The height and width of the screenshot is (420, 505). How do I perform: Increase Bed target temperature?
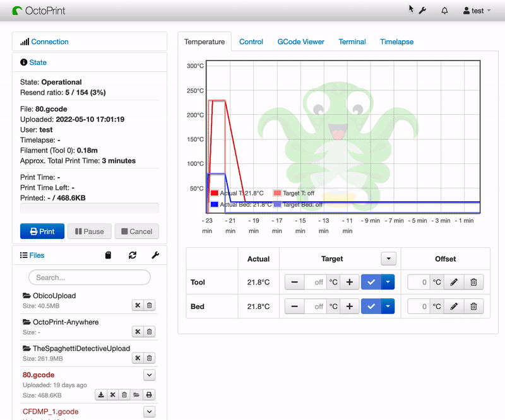tap(350, 306)
